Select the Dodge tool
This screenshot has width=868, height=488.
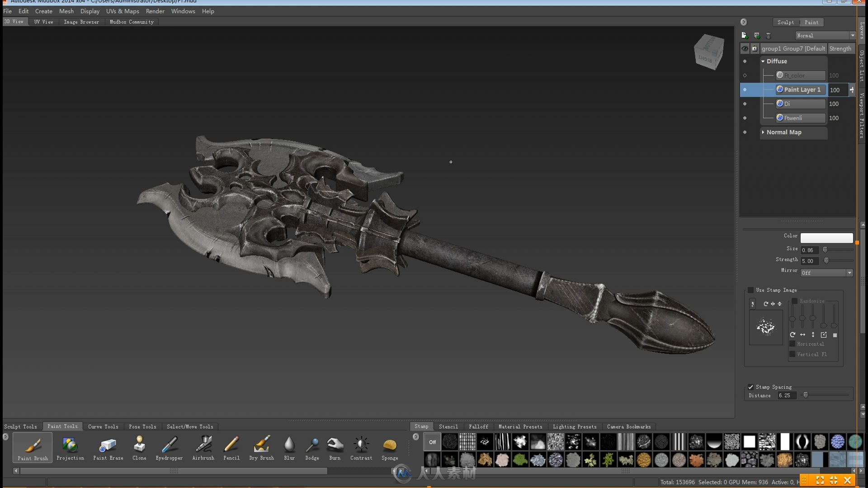click(312, 447)
